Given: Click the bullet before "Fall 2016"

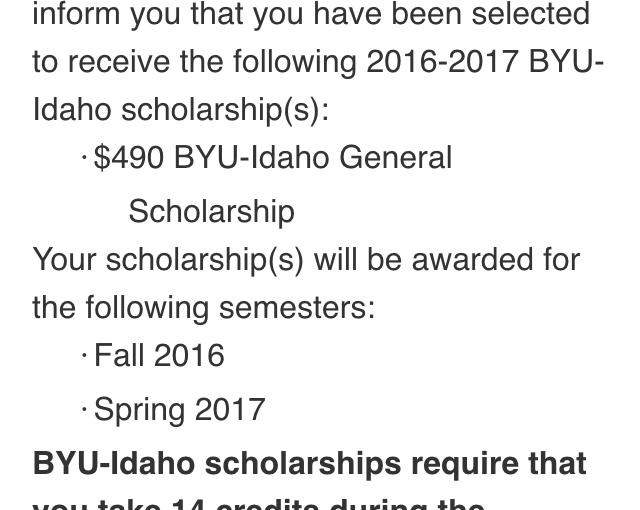Looking at the screenshot, I should 84,355.
